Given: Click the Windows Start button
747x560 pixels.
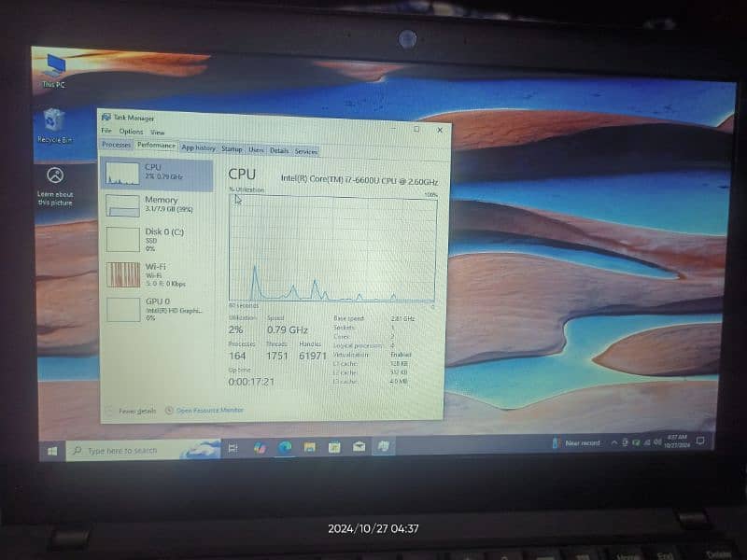Looking at the screenshot, I should [51, 451].
